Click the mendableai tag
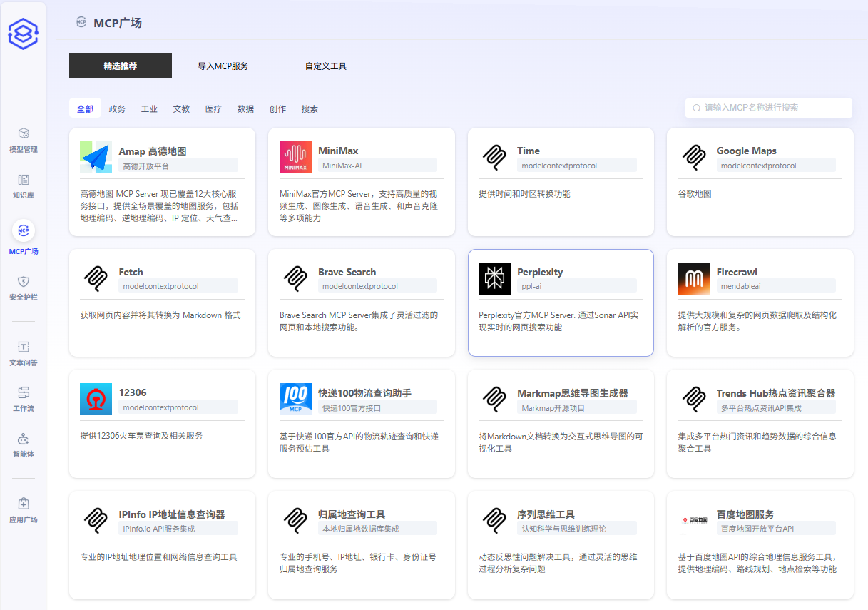 tap(776, 286)
